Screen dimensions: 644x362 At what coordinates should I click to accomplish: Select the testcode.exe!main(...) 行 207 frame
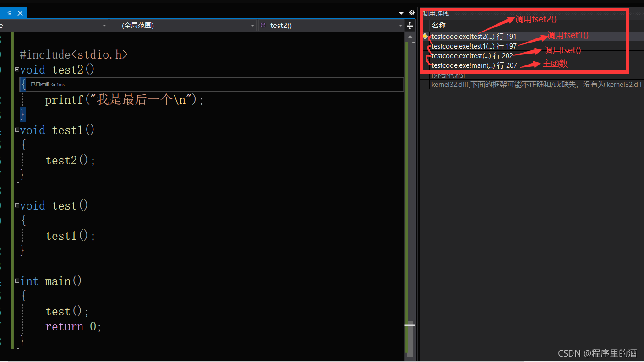pyautogui.click(x=474, y=65)
